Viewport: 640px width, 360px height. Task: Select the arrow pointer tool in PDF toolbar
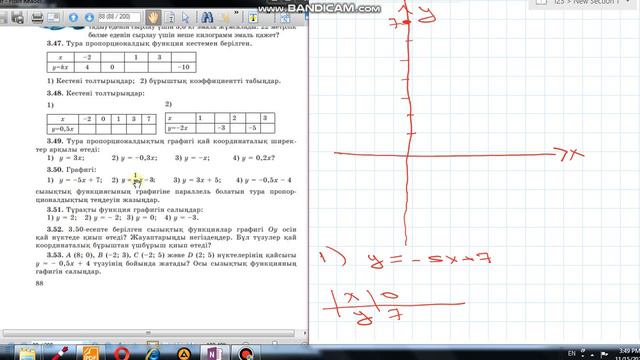[186, 18]
